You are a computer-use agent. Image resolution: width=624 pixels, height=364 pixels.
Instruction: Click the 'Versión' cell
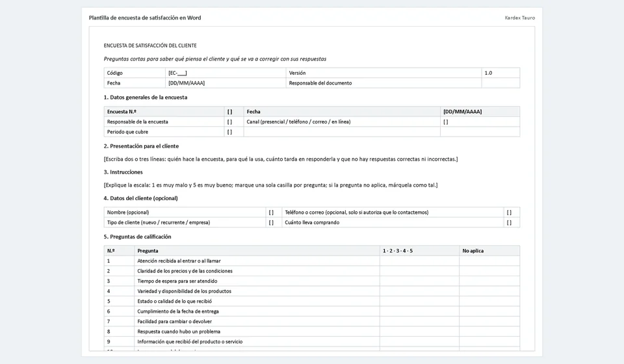pos(383,73)
